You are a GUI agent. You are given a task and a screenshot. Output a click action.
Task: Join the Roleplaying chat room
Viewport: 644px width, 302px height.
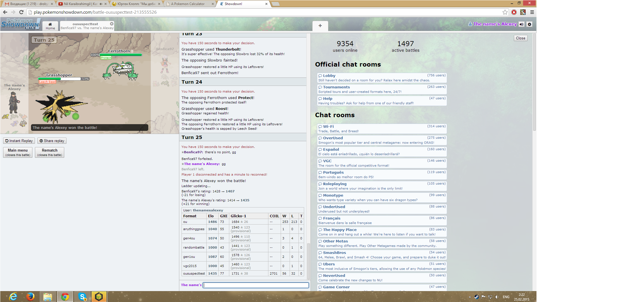point(382,186)
